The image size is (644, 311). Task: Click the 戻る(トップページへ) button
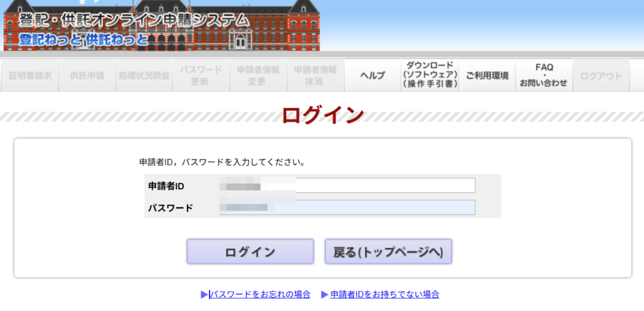pos(388,252)
